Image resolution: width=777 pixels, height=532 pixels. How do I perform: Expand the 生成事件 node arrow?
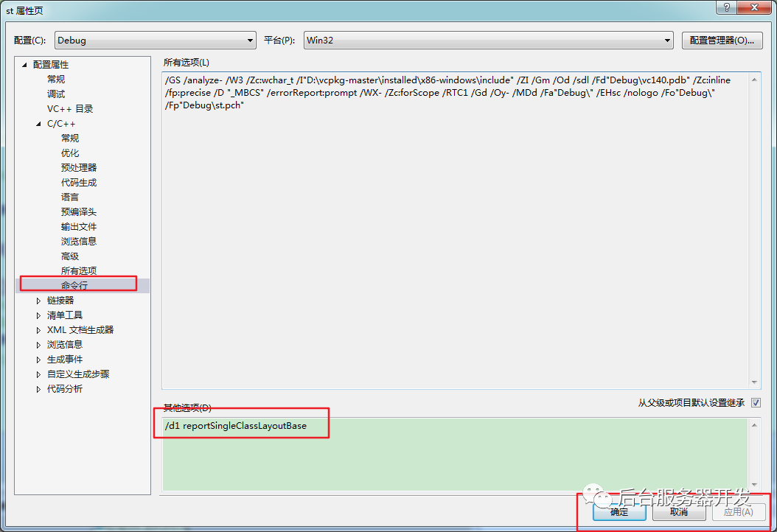(x=39, y=360)
